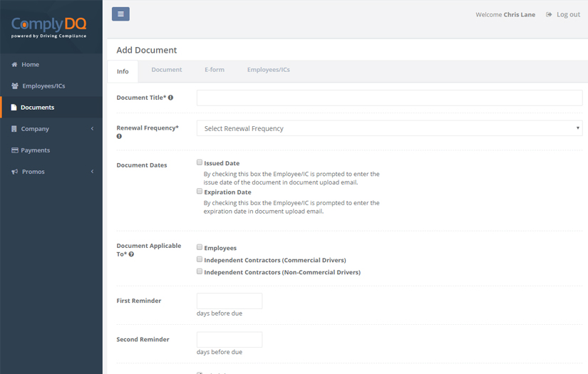The width and height of the screenshot is (588, 374).
Task: Click info icon beside Document Title
Action: tap(170, 98)
